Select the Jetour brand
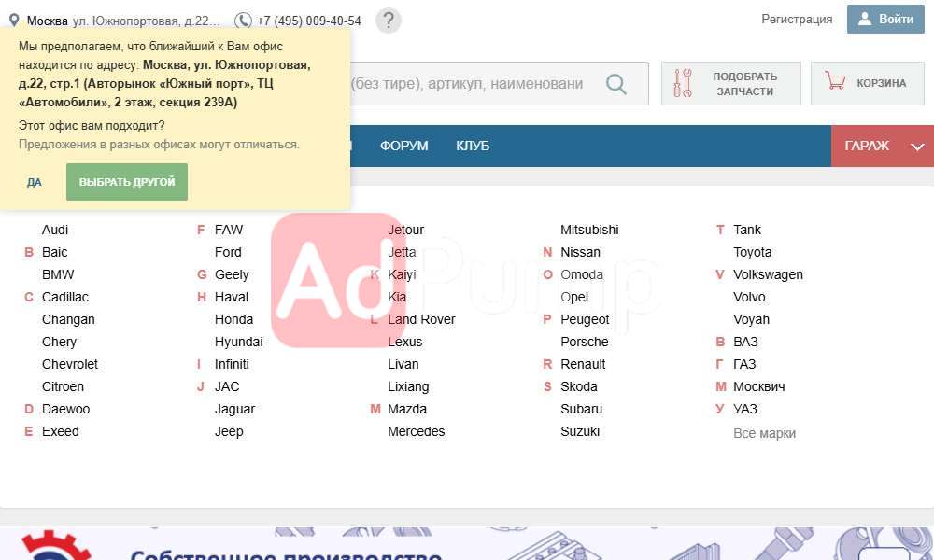The image size is (934, 560). 405,230
